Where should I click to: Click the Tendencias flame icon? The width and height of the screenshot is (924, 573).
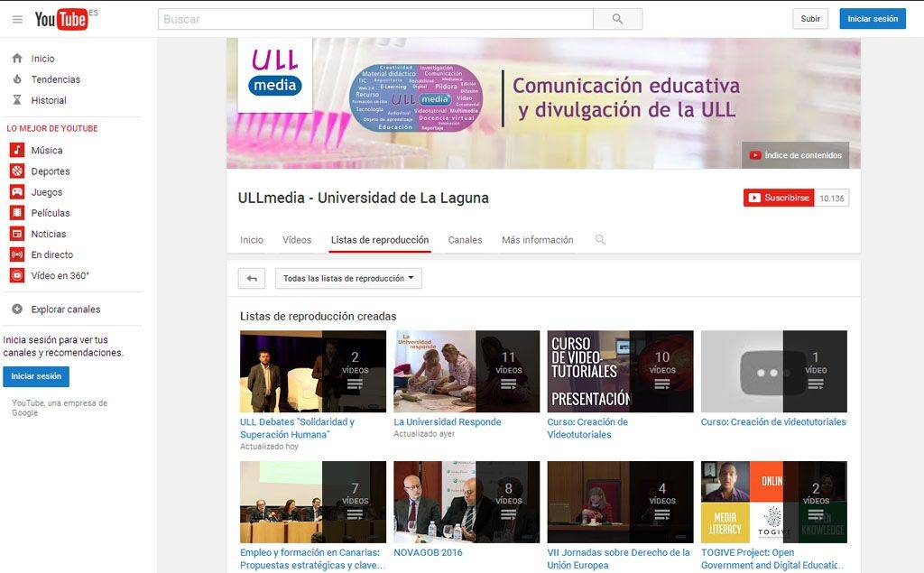16,79
